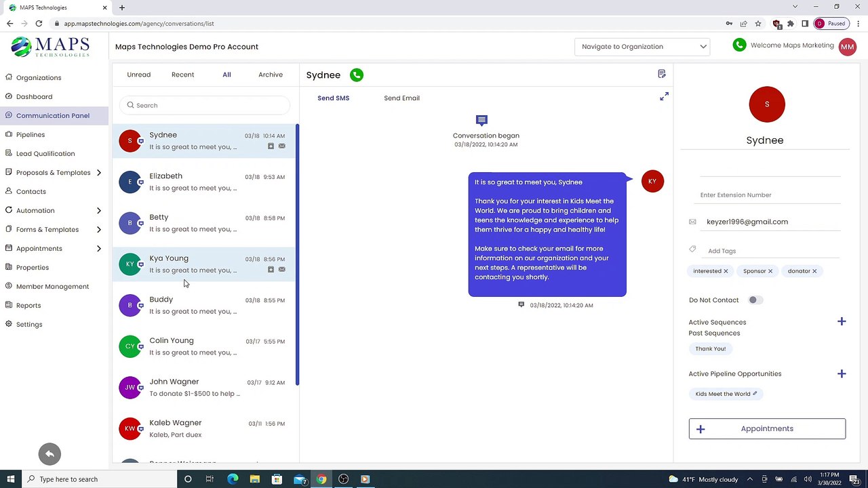Click the keyzer1996@gmail.com email address
This screenshot has height=488, width=868.
click(x=747, y=222)
